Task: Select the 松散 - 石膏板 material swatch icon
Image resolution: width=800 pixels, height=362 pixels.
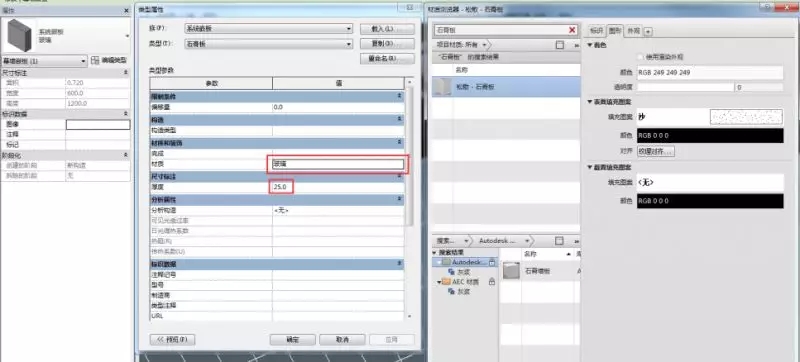Action: (442, 87)
